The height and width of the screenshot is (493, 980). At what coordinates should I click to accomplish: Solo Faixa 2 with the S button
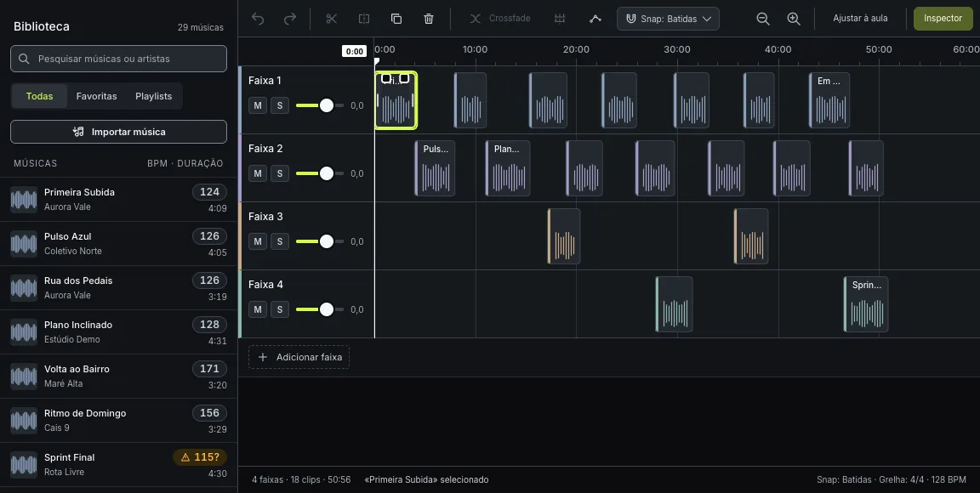[279, 173]
